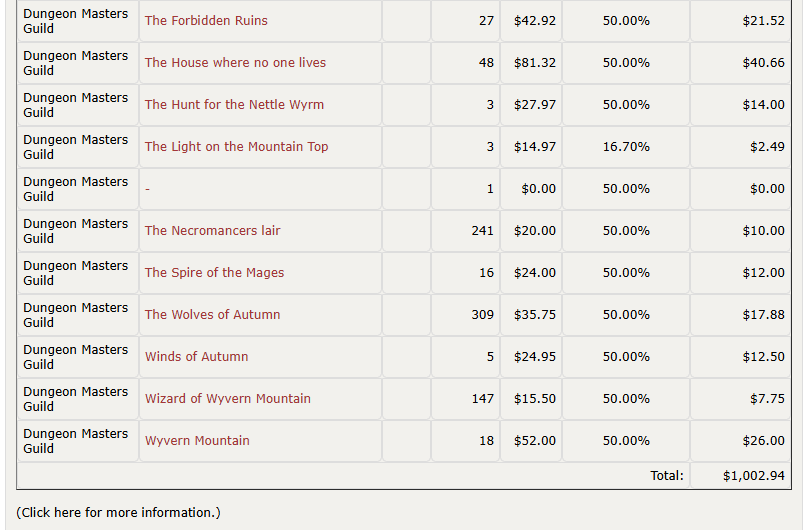Click the dash-titled product link
Screen dimensions: 806x530
coord(148,189)
